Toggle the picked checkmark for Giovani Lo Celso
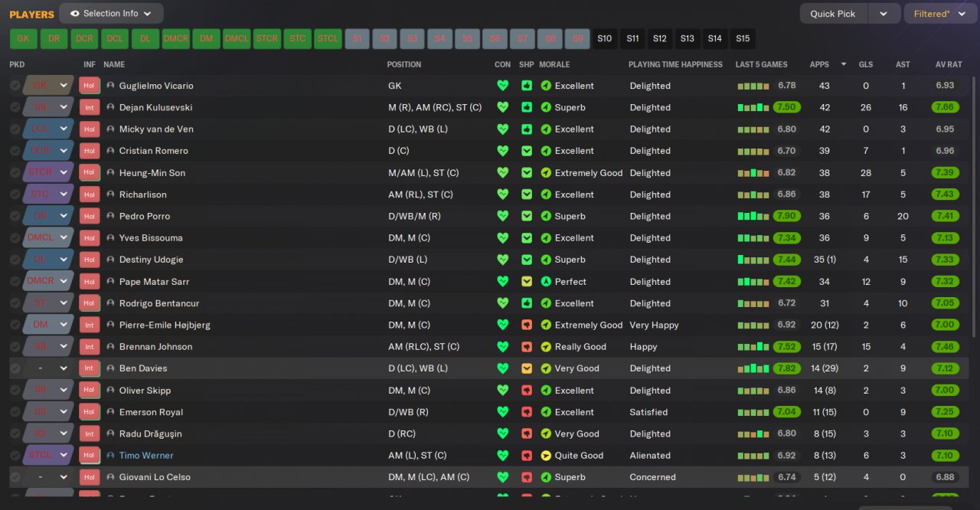 tap(15, 477)
